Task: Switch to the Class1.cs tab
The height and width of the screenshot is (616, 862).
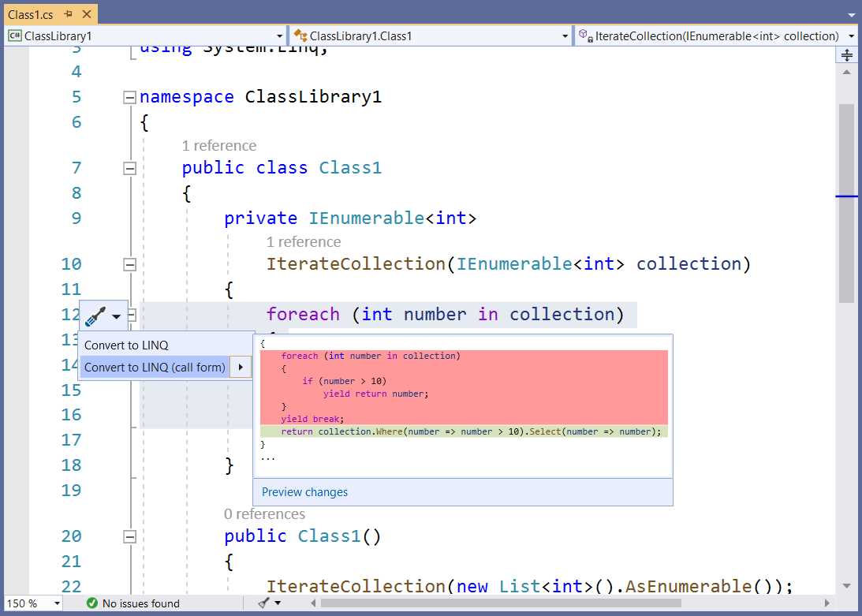Action: (32, 13)
